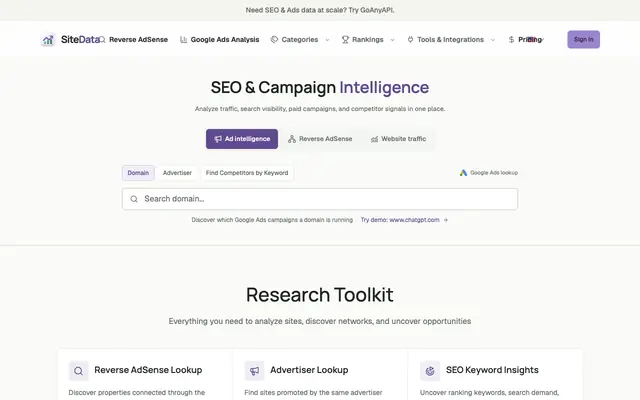Switch to the Website traffic tab
This screenshot has width=640, height=400.
398,139
